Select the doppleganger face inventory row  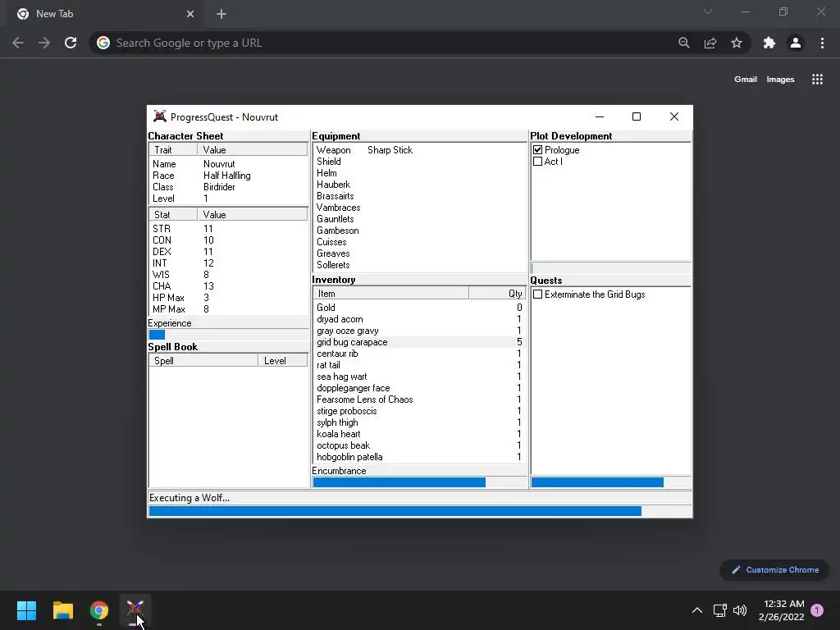pos(419,388)
